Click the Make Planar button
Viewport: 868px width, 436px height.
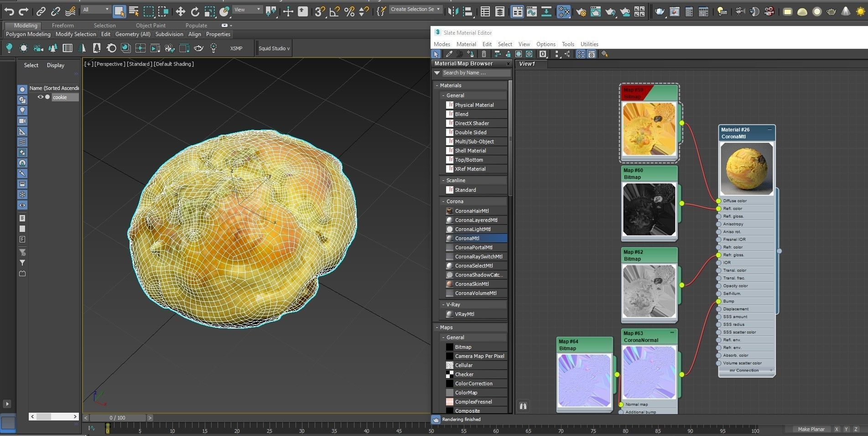point(811,429)
